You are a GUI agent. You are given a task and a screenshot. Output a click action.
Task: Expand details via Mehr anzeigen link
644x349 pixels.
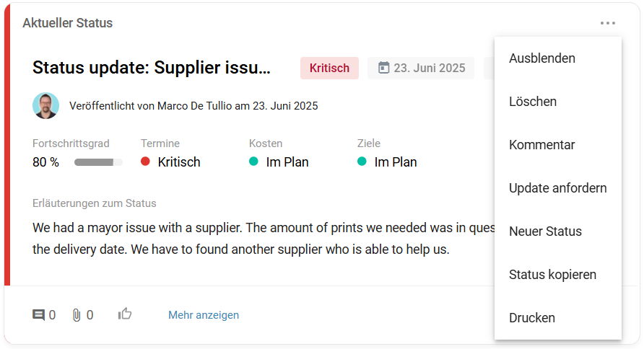(x=204, y=315)
